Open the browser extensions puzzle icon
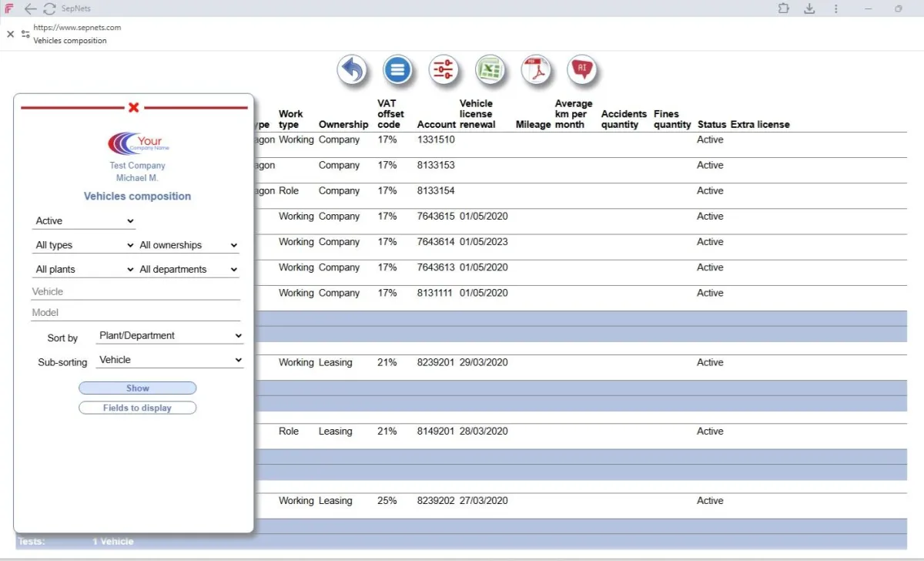924x561 pixels. [784, 8]
